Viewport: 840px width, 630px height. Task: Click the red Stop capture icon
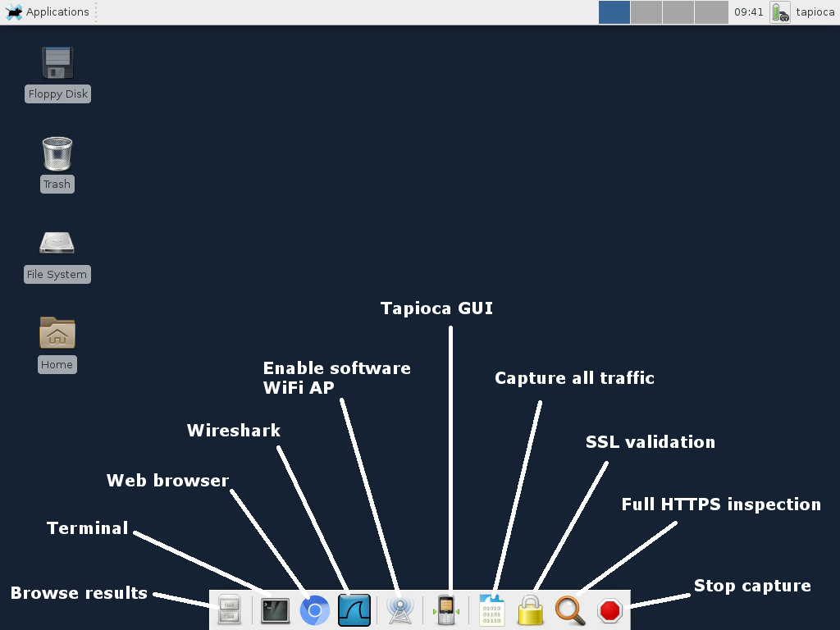609,610
